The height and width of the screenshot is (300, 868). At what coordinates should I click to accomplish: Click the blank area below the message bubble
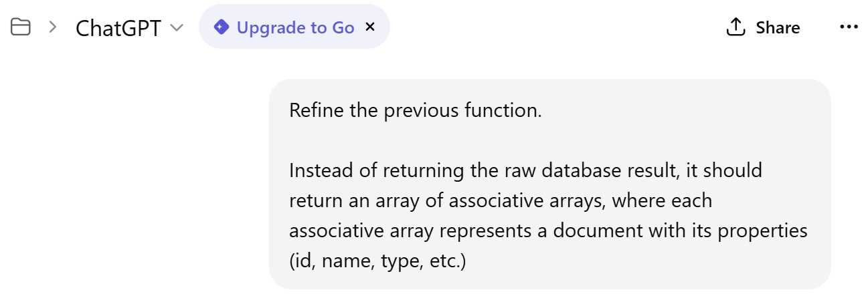(x=549, y=295)
